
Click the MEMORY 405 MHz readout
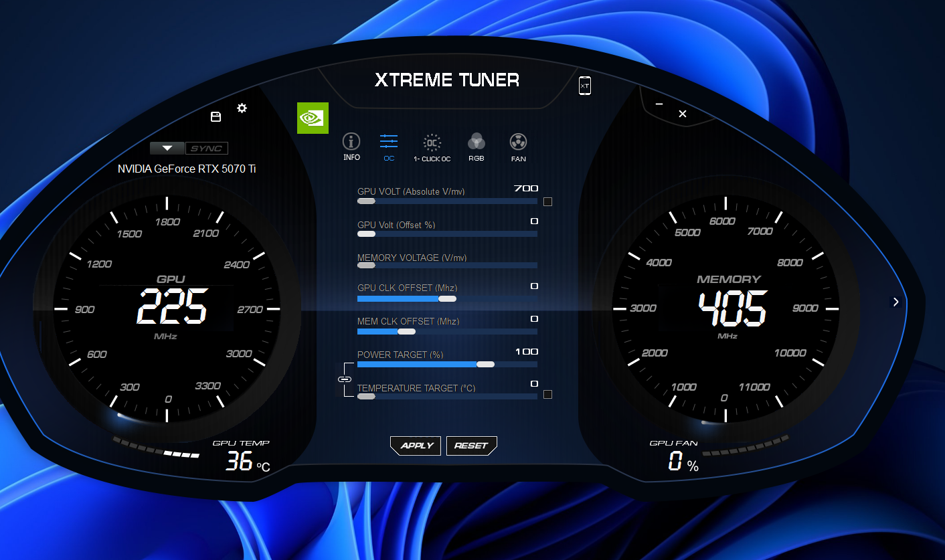732,308
